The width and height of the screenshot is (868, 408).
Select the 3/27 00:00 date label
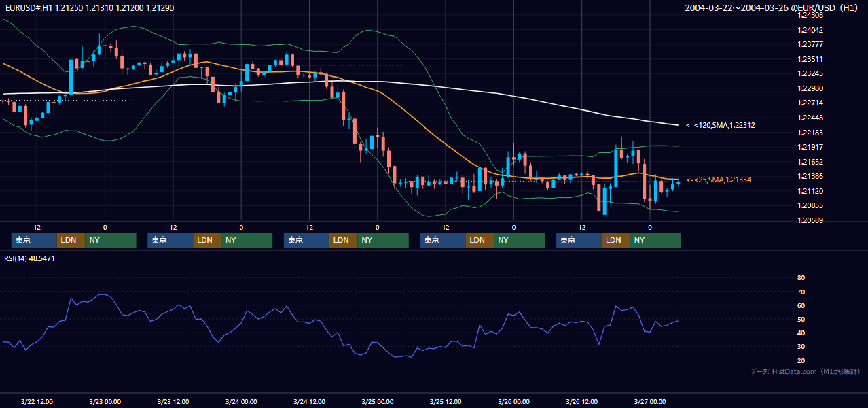650,401
